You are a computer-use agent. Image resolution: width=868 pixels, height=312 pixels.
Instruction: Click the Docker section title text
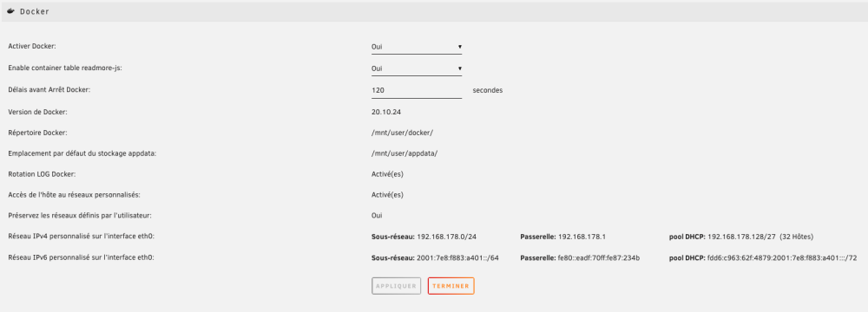point(35,11)
